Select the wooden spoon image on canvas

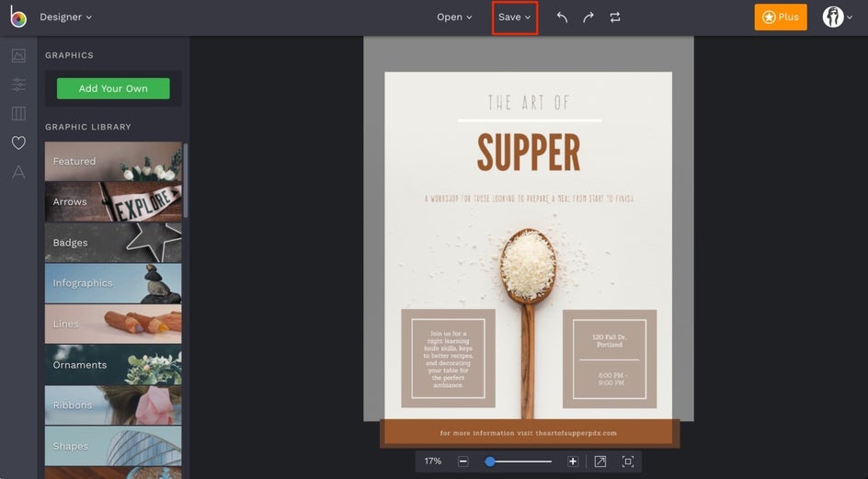(528, 323)
